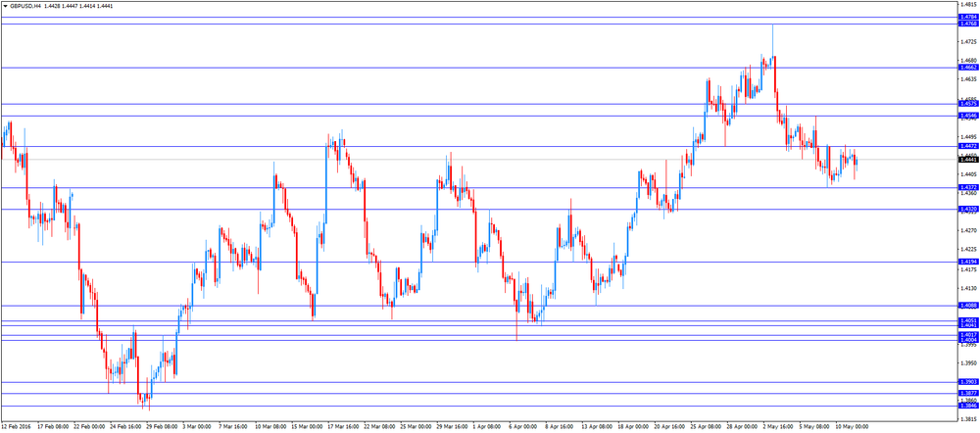Click the 22 Mar 08:00 time label
980x433 pixels.
380,428
